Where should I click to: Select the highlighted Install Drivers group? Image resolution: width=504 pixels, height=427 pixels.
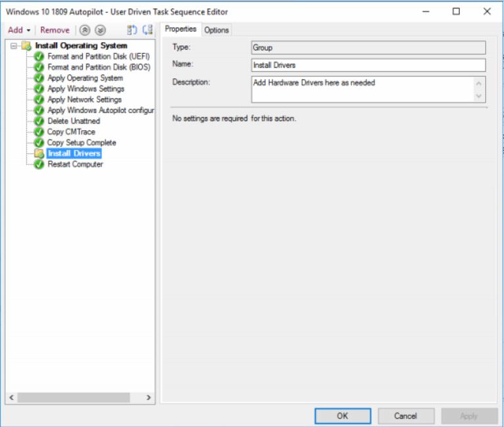click(x=74, y=153)
